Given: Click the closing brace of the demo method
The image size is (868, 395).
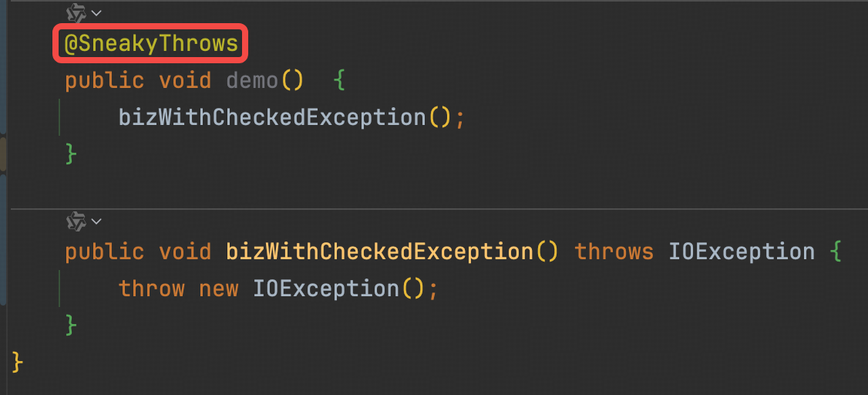Looking at the screenshot, I should (x=70, y=154).
